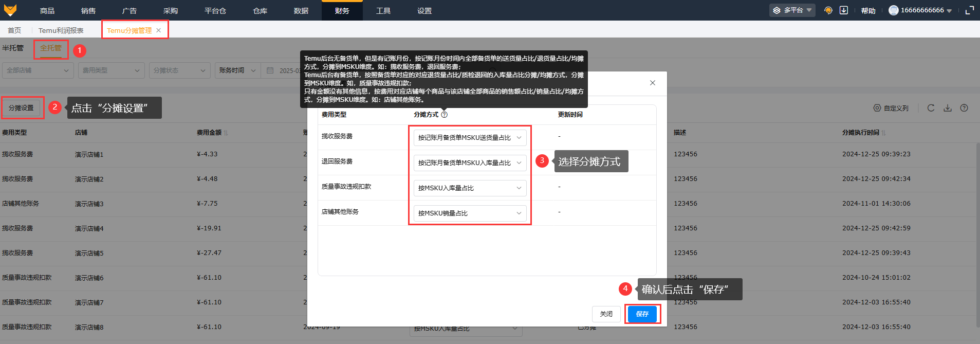
Task: Open the 全部店铺 store filter dropdown
Action: point(38,70)
